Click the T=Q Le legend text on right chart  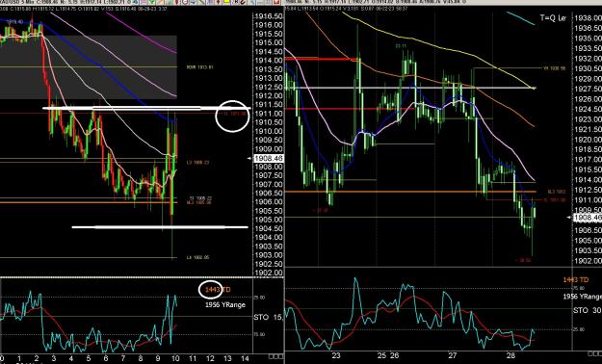[x=553, y=18]
